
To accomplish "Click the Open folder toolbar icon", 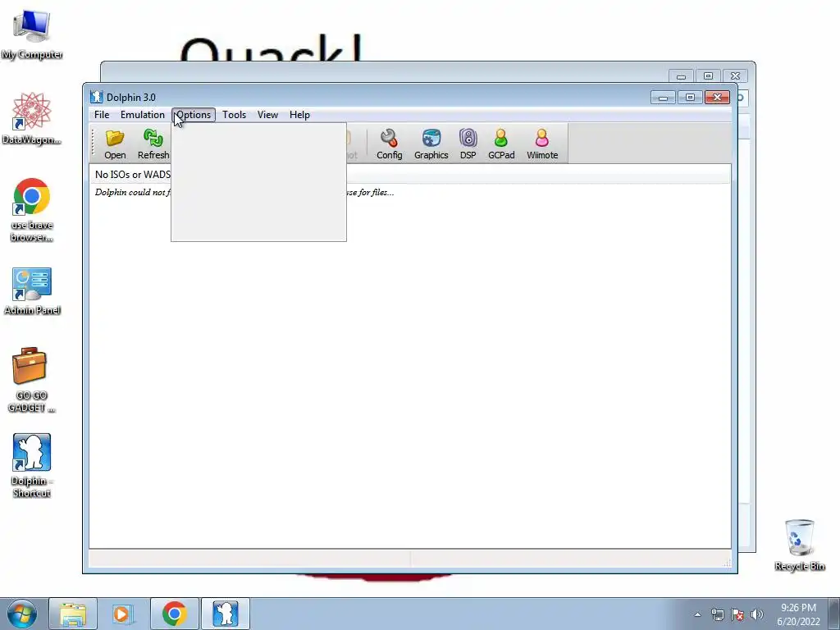I will tap(115, 144).
